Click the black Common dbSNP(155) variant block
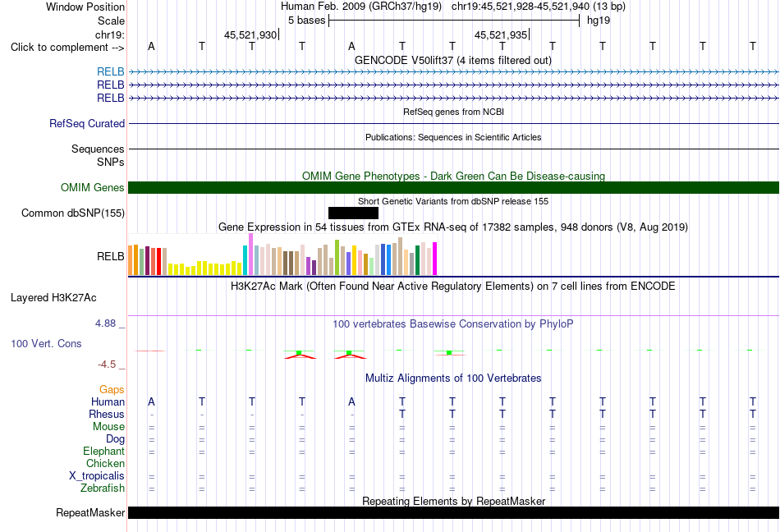 353,213
